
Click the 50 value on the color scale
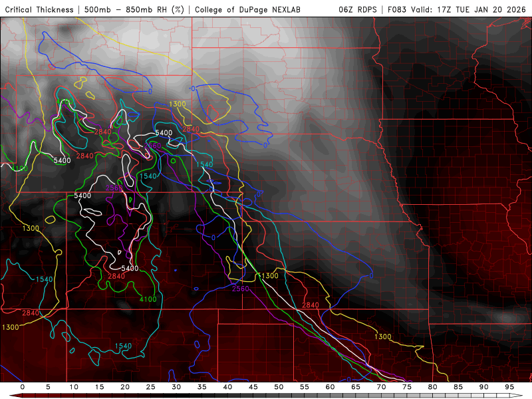pyautogui.click(x=279, y=387)
